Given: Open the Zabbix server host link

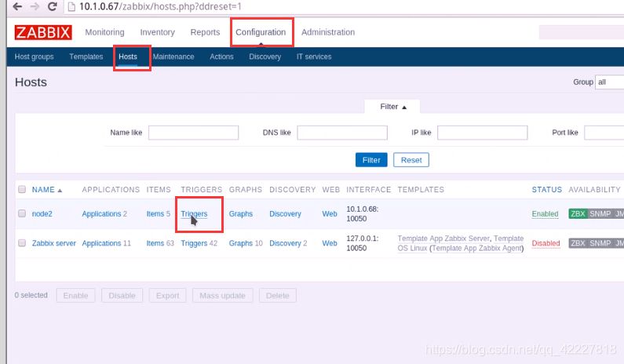Looking at the screenshot, I should pyautogui.click(x=53, y=243).
